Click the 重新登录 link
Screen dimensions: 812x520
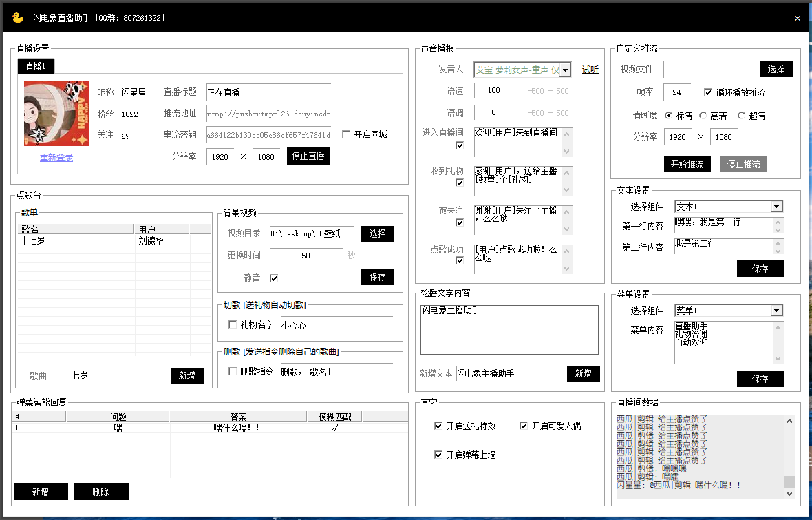56,158
